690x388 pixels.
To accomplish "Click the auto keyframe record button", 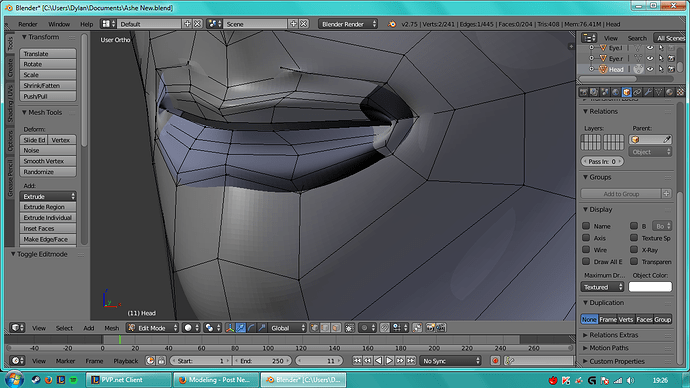I will (x=495, y=361).
